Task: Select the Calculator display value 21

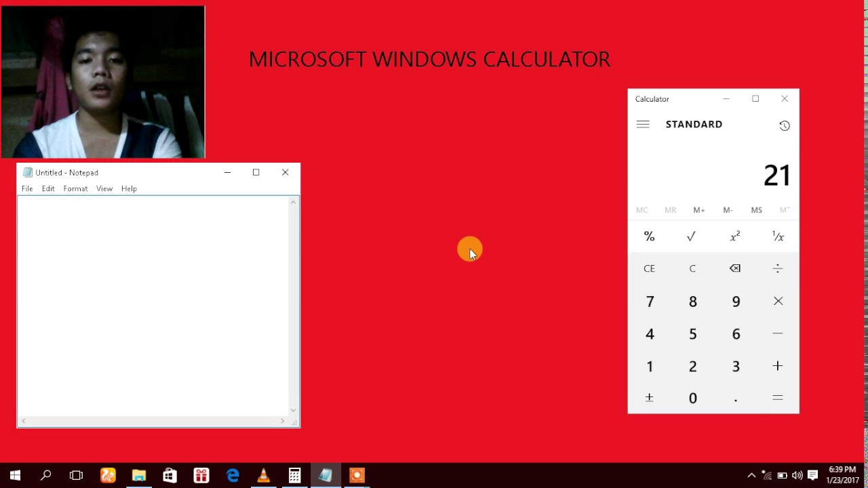Action: (776, 176)
